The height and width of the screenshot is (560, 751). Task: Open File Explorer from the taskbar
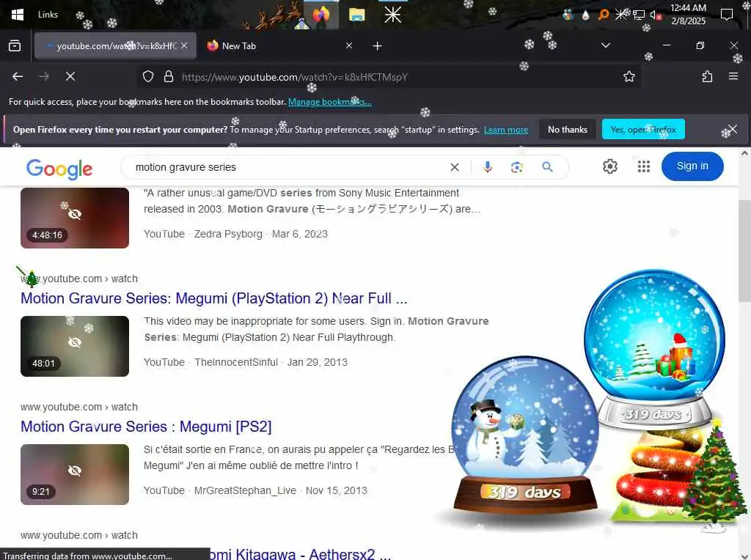tap(357, 15)
